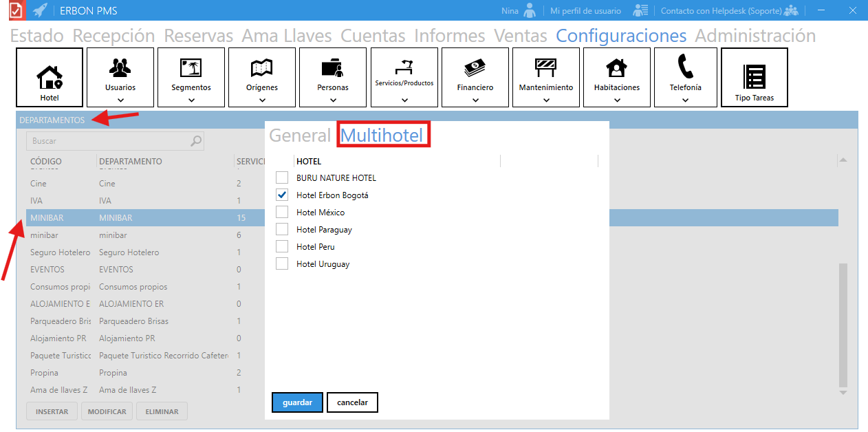This screenshot has height=432, width=868.
Task: Uncheck the Hotel Erbon Bogotá checkbox
Action: coord(282,195)
